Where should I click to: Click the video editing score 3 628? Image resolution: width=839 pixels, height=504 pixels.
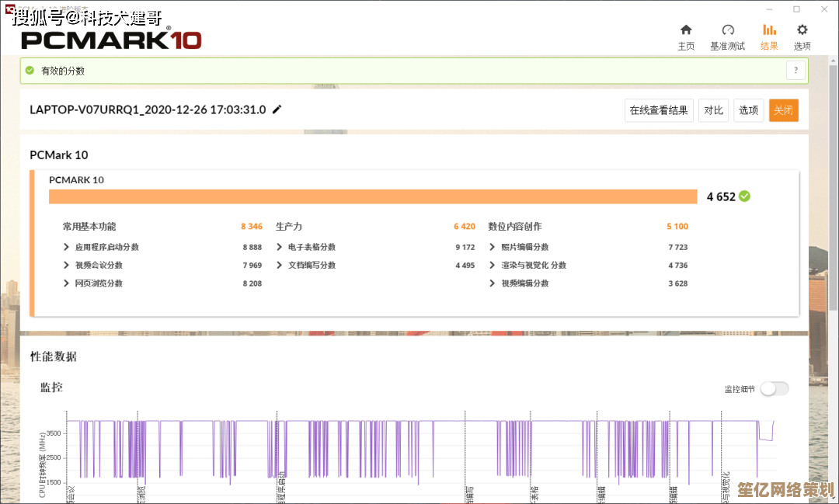(678, 283)
